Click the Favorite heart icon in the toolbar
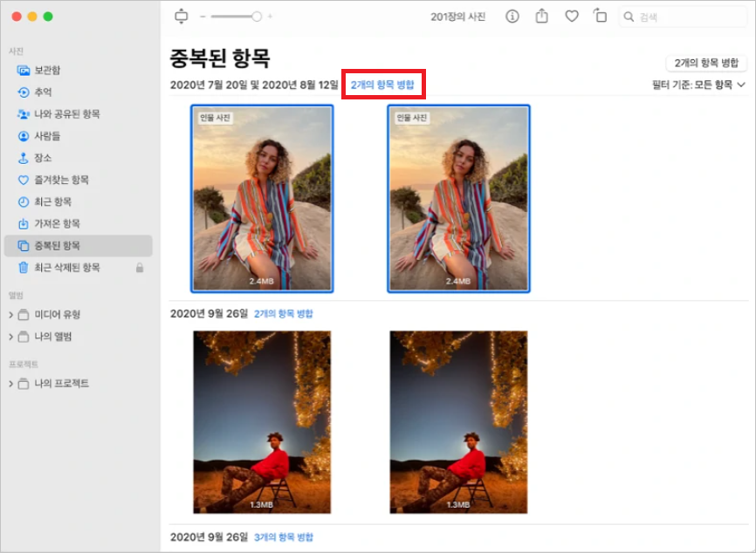Image resolution: width=756 pixels, height=553 pixels. [572, 16]
